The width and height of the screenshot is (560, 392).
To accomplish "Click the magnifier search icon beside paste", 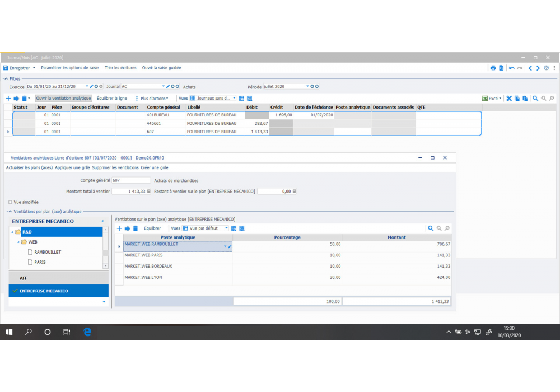I will [535, 98].
